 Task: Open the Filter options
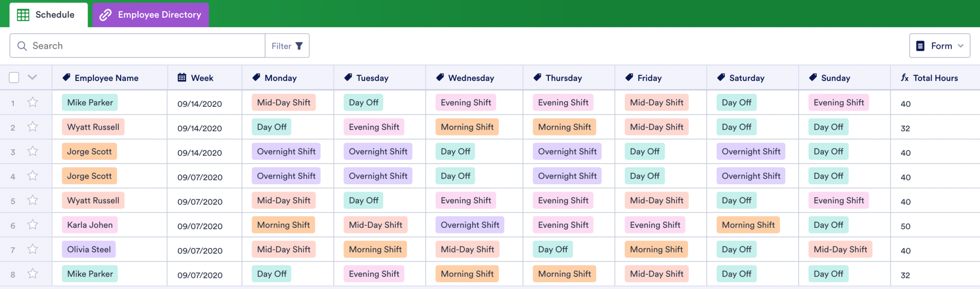click(287, 46)
